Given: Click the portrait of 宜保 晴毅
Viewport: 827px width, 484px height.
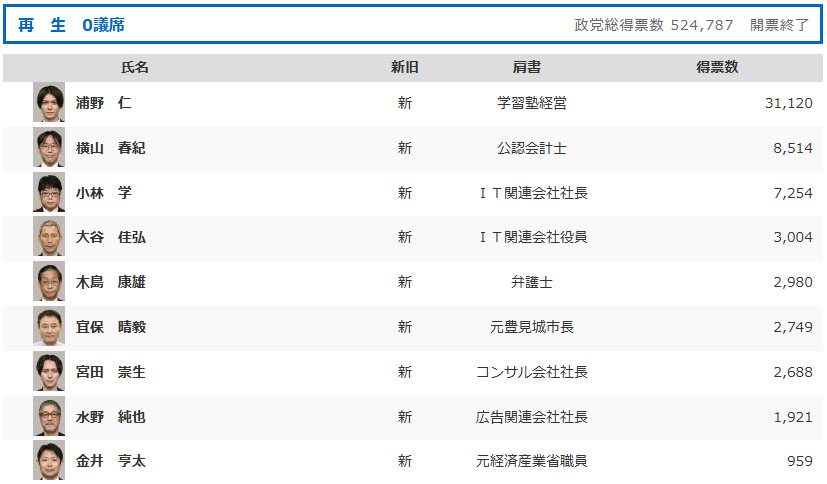Looking at the screenshot, I should (49, 326).
